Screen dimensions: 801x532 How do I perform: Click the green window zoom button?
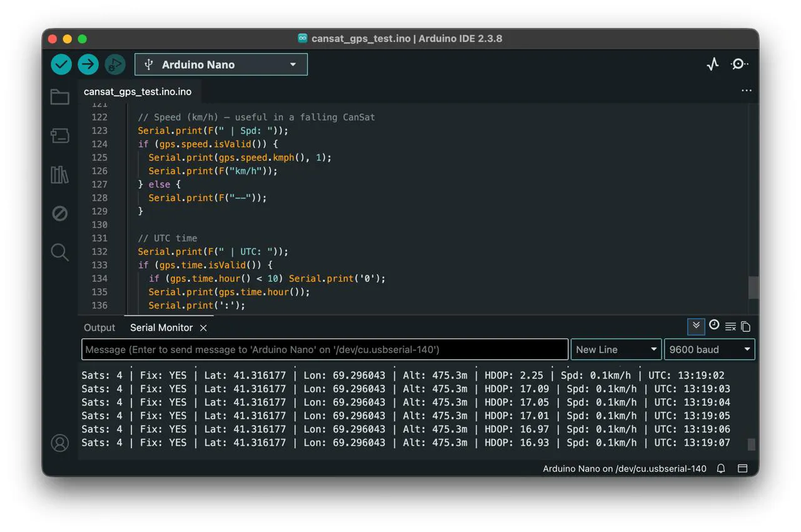[x=82, y=39]
